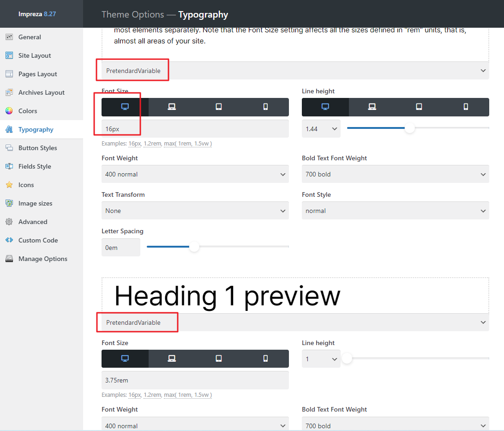Click the Site Layout icon in sidebar
504x431 pixels.
pyautogui.click(x=9, y=55)
